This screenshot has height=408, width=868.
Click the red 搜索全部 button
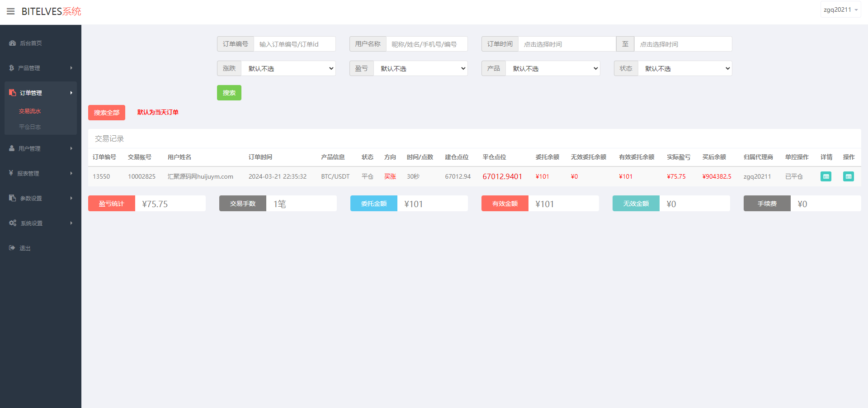(x=107, y=113)
